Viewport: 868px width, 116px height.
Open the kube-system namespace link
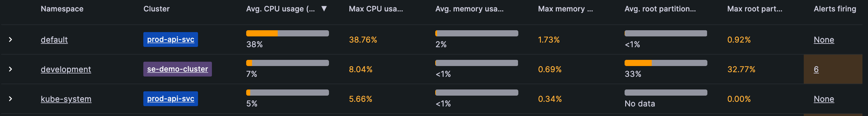[66, 99]
